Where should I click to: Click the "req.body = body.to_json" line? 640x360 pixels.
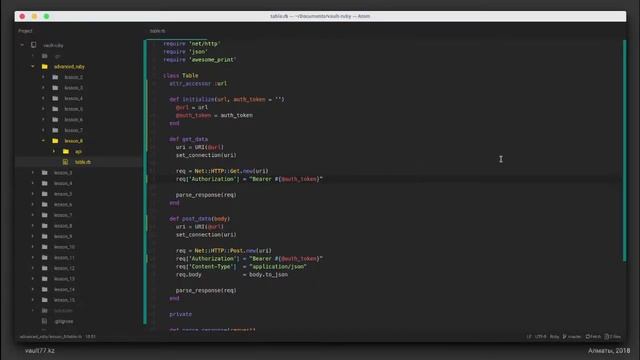[232, 275]
